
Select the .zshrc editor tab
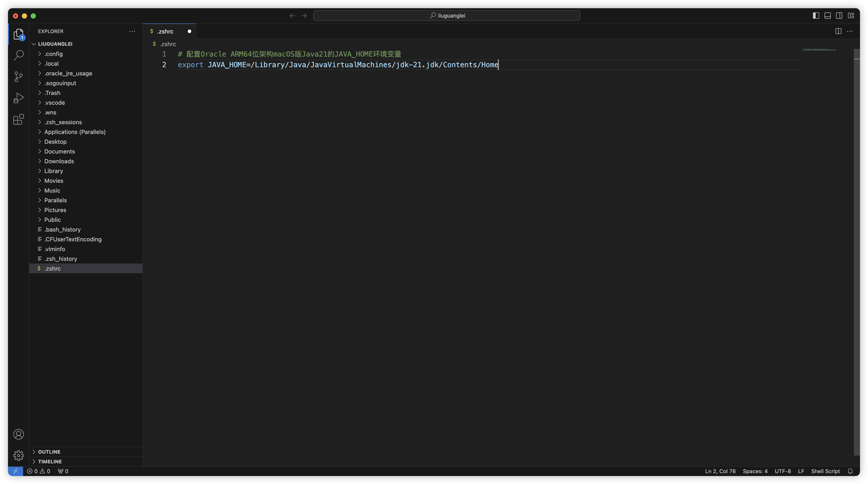click(165, 31)
